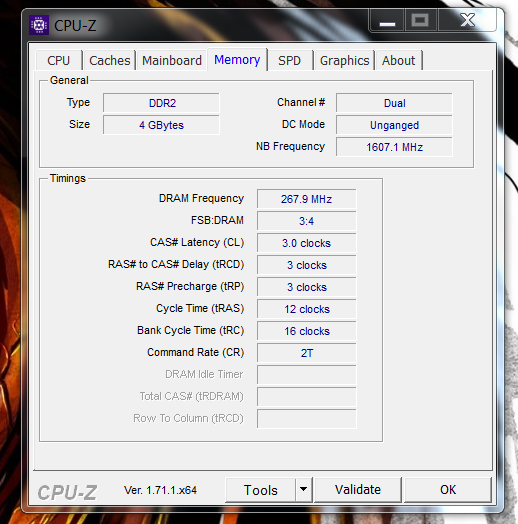Viewport: 518px width, 524px height.
Task: Open the Graphics tab
Action: tap(345, 60)
